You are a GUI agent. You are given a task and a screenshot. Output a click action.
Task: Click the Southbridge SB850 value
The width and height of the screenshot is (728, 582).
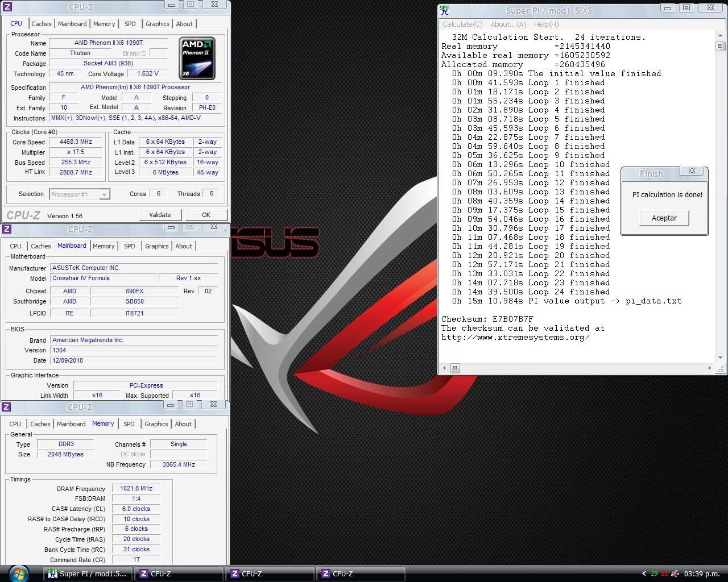pyautogui.click(x=135, y=302)
